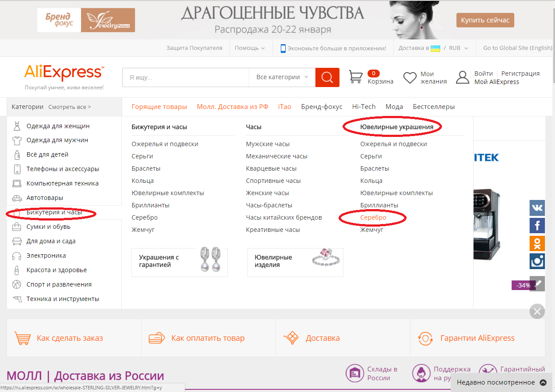Click the pencil feedback icon
This screenshot has width=555, height=392.
(537, 283)
